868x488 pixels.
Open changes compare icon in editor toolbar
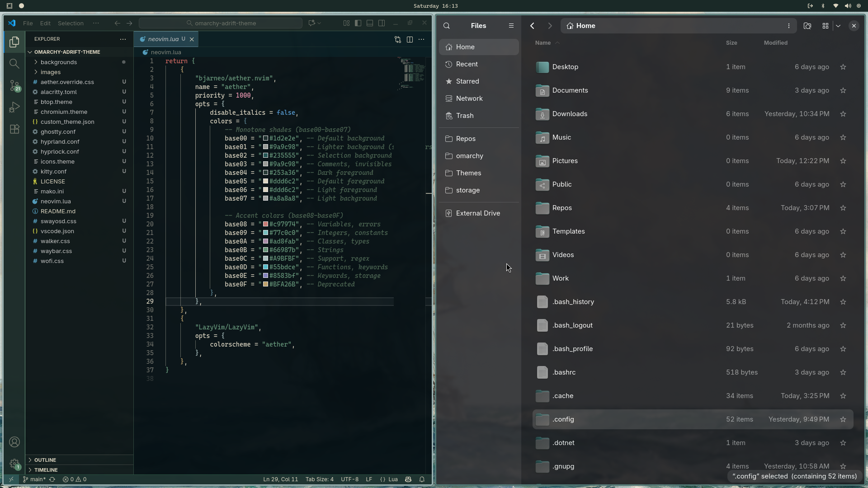(398, 39)
